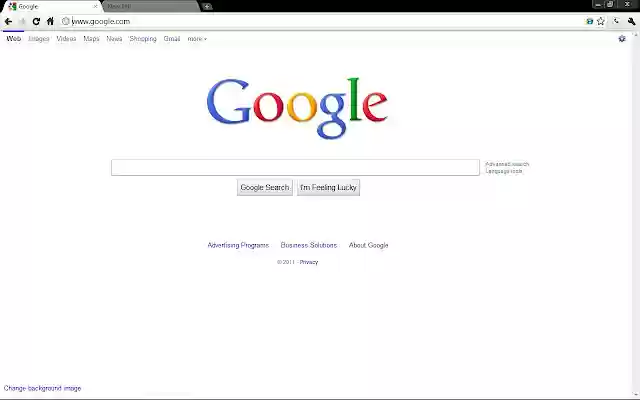The width and height of the screenshot is (640, 400).
Task: Bookmark this page with the star icon
Action: [x=600, y=22]
